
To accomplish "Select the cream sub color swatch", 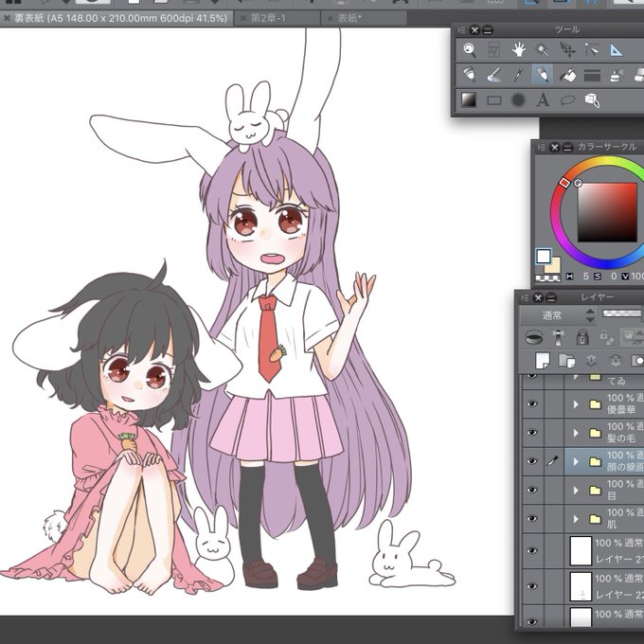I will point(555,266).
